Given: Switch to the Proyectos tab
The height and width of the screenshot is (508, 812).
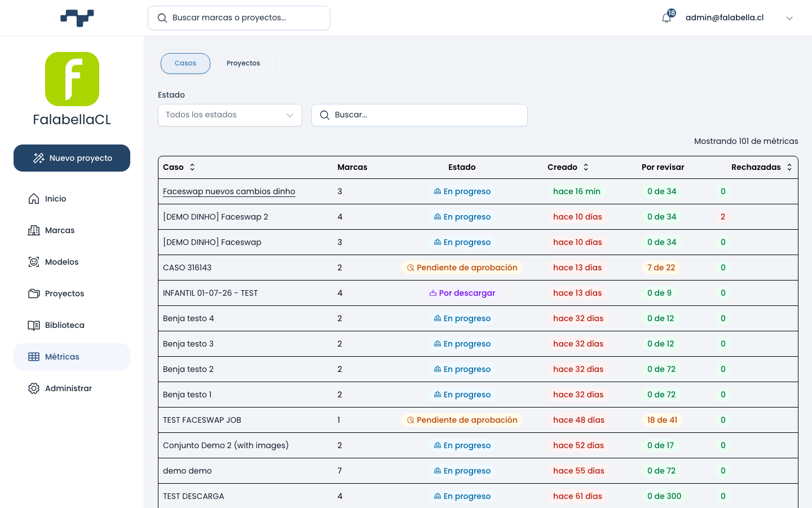Looking at the screenshot, I should [x=244, y=63].
